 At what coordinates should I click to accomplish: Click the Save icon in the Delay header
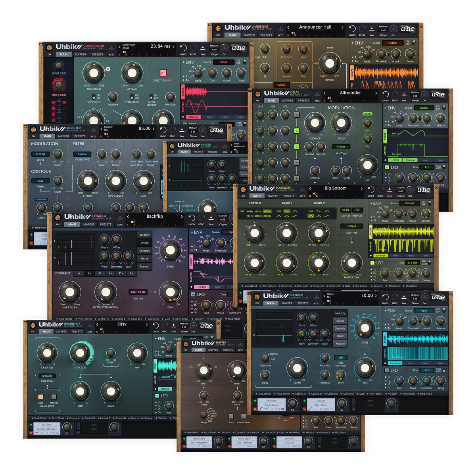point(404,94)
